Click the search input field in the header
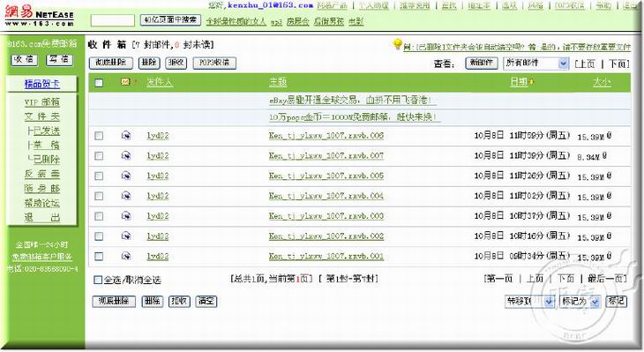644x352 pixels. point(113,20)
